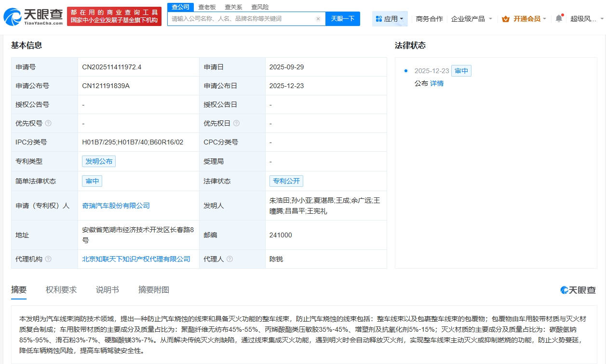Screen dimensions: 606x364
Task: Click the Tianyancha watermark logo above the abstract
Action: click(x=577, y=289)
